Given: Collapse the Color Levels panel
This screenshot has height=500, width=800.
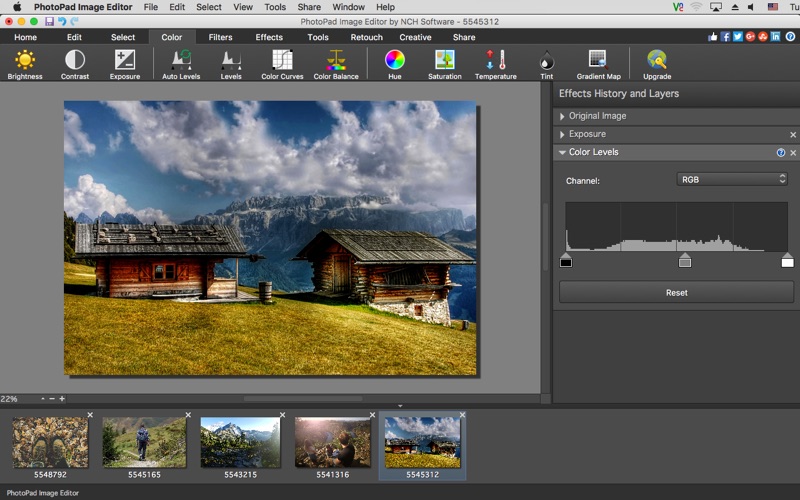Looking at the screenshot, I should click(563, 153).
